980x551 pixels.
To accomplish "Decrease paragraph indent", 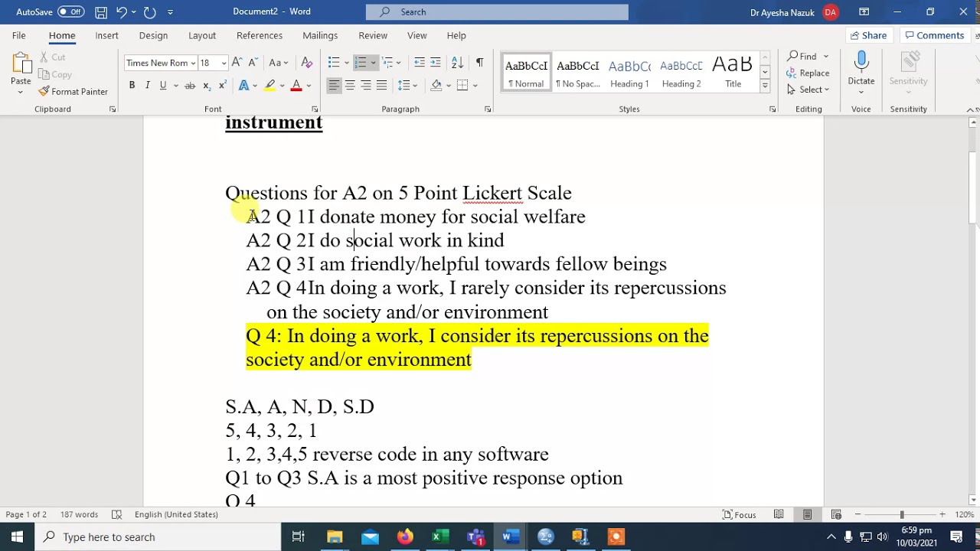I will 420,63.
